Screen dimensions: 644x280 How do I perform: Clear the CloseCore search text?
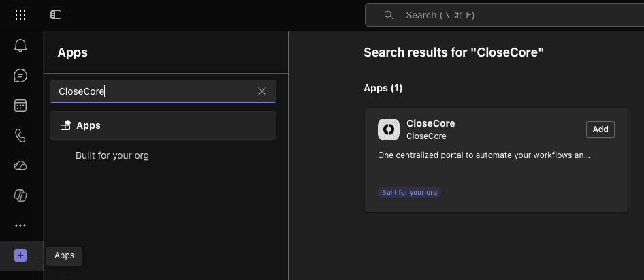coord(262,91)
